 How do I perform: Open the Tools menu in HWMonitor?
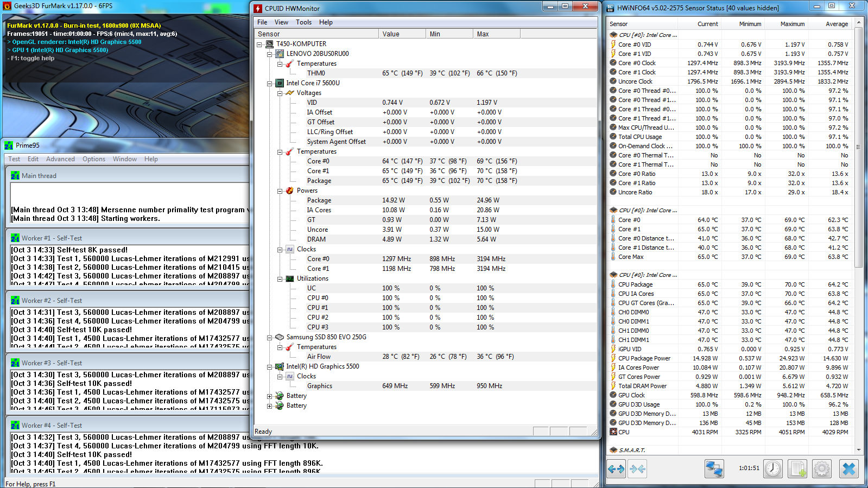(x=303, y=22)
